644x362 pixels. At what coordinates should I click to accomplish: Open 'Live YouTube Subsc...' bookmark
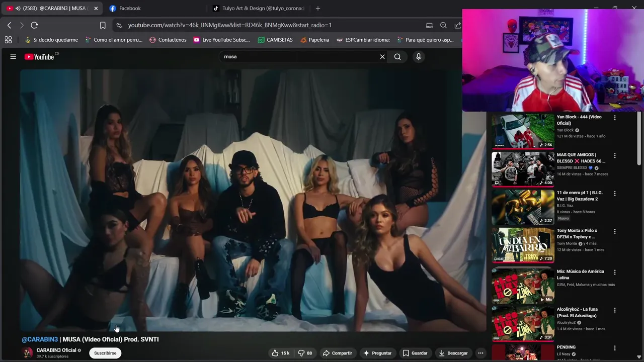click(x=221, y=40)
